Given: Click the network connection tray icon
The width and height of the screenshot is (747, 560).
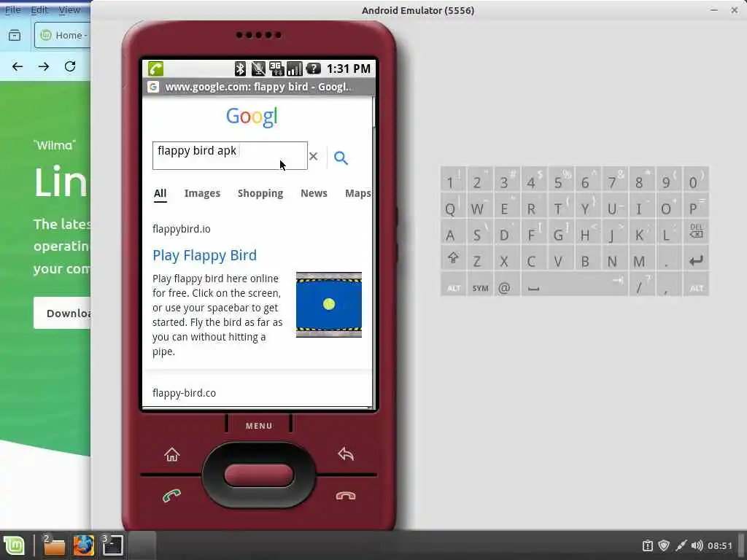Looking at the screenshot, I should tap(681, 545).
